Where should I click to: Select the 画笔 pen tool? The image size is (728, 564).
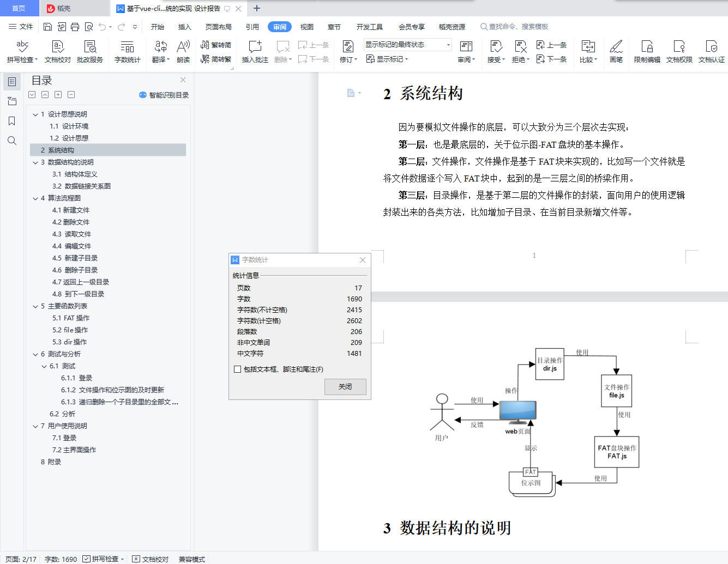(616, 52)
